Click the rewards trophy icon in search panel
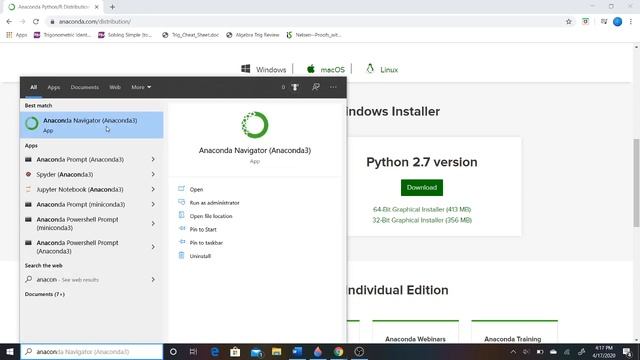This screenshot has width=640, height=360. click(x=295, y=87)
